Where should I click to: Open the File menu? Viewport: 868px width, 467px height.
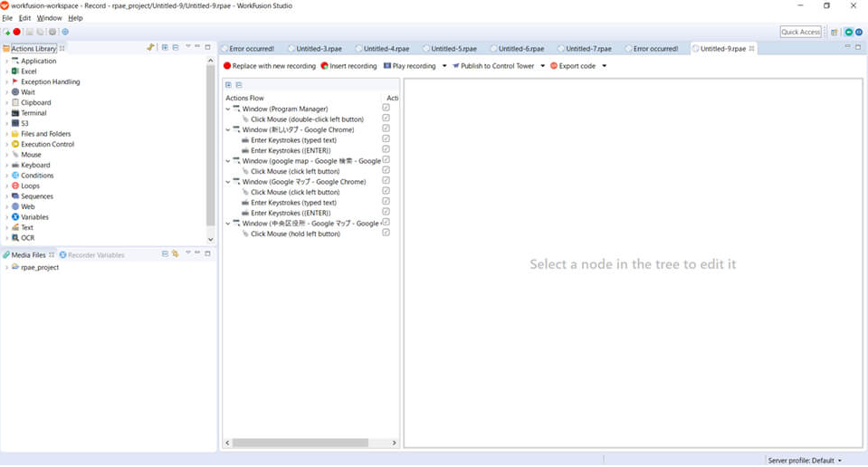pos(7,18)
